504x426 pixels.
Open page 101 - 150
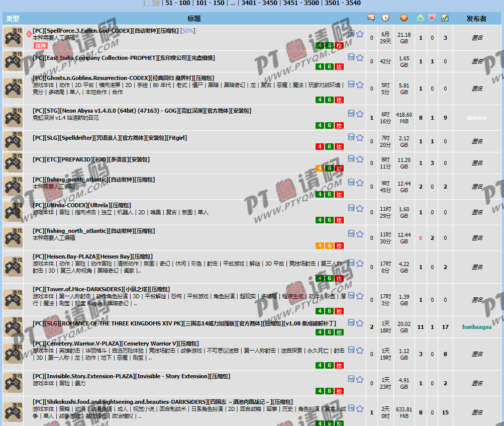click(x=210, y=3)
